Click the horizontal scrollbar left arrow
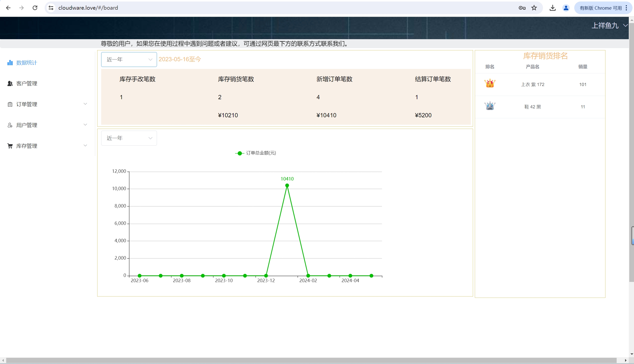The image size is (634, 364). pos(3,360)
